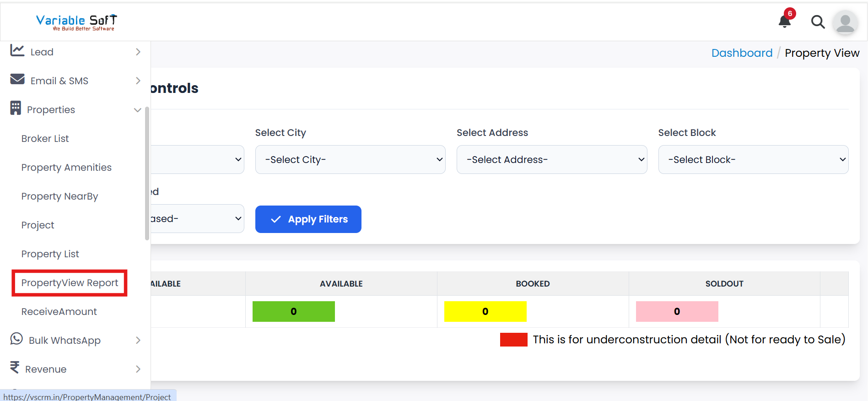The image size is (868, 401).
Task: Click the Bulk WhatsApp menu label
Action: tap(65, 341)
